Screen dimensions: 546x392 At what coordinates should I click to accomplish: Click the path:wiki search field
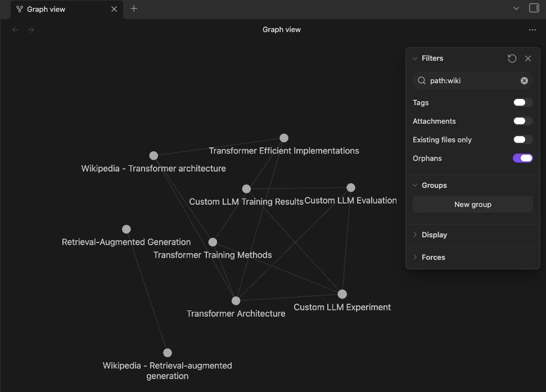473,81
